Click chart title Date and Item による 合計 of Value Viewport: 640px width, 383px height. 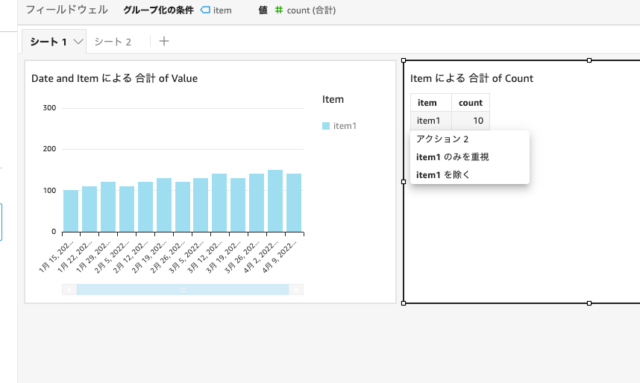pos(114,78)
